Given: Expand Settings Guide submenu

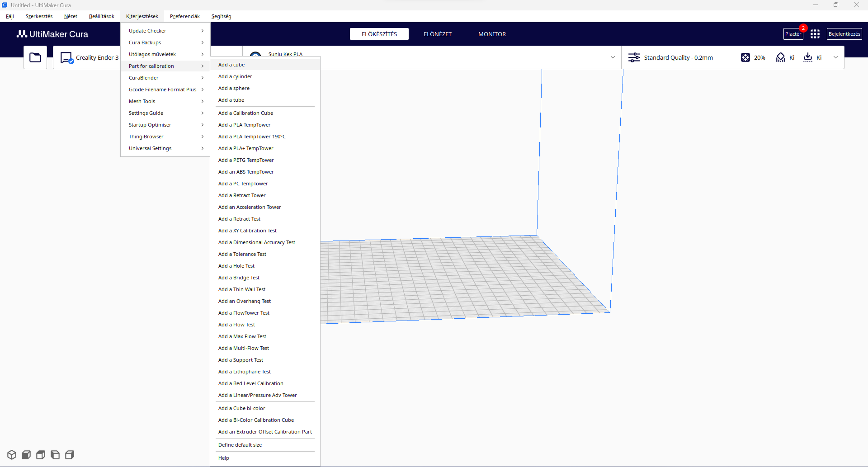Looking at the screenshot, I should click(x=165, y=113).
